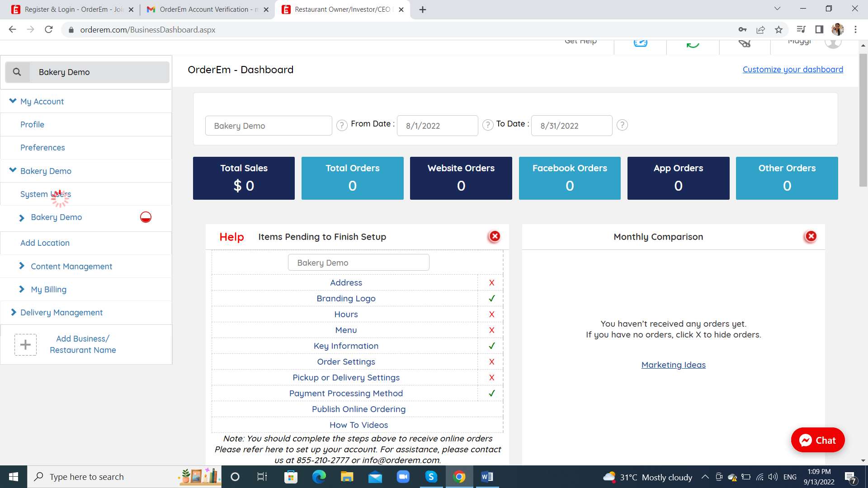Switch to OrderEm Account Verification Gmail tab
The width and height of the screenshot is (868, 488).
(x=203, y=9)
